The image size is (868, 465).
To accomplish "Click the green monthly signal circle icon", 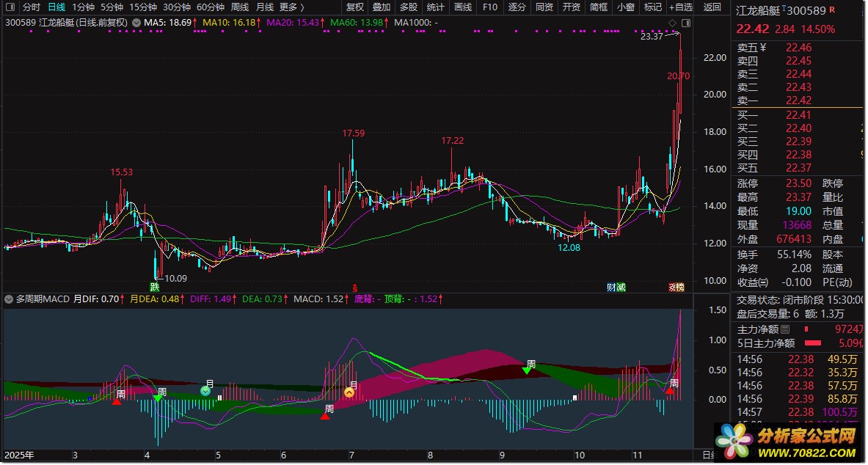I will 205,391.
